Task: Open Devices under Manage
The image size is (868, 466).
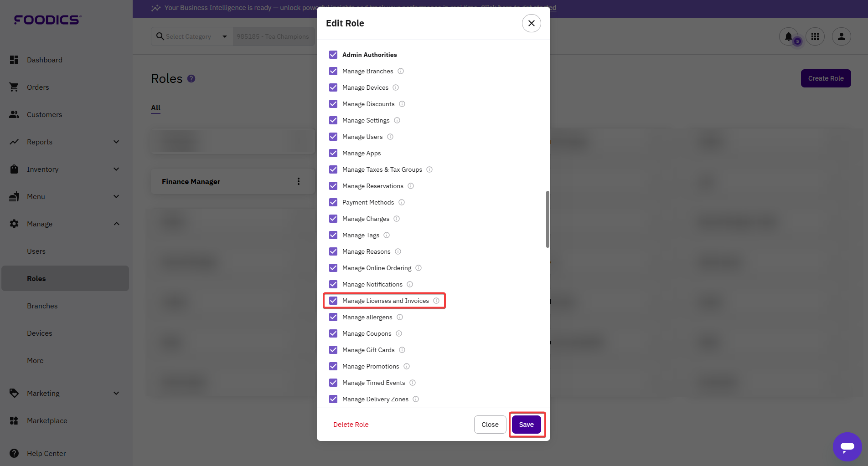Action: (39, 333)
